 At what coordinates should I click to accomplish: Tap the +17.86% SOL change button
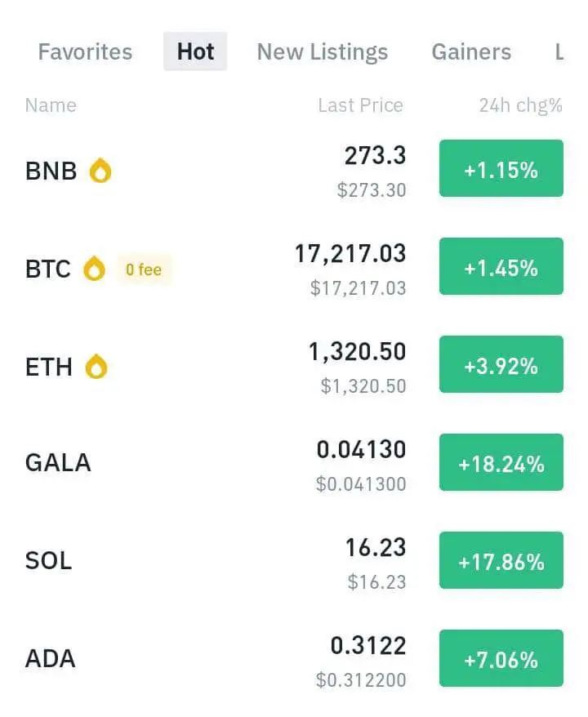click(501, 560)
